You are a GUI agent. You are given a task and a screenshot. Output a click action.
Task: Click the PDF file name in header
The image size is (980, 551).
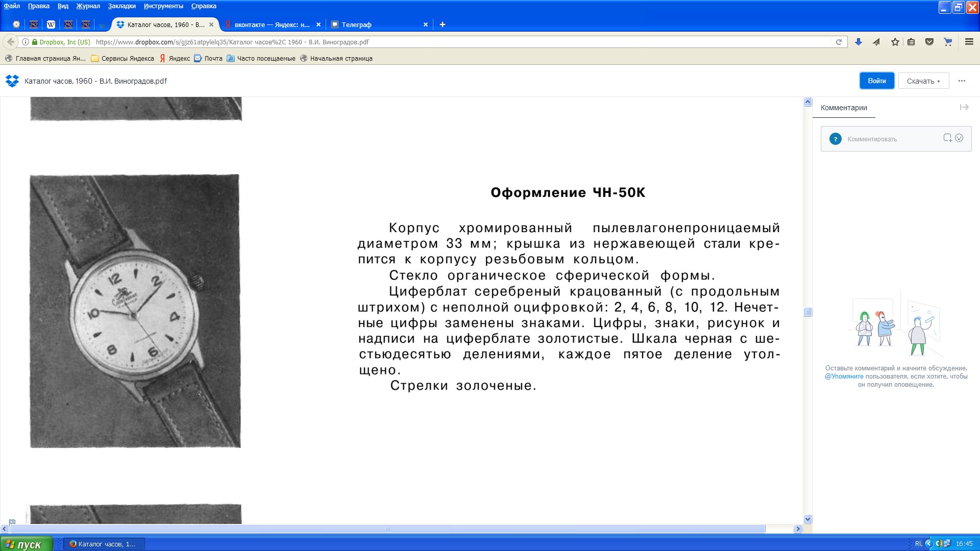point(95,81)
